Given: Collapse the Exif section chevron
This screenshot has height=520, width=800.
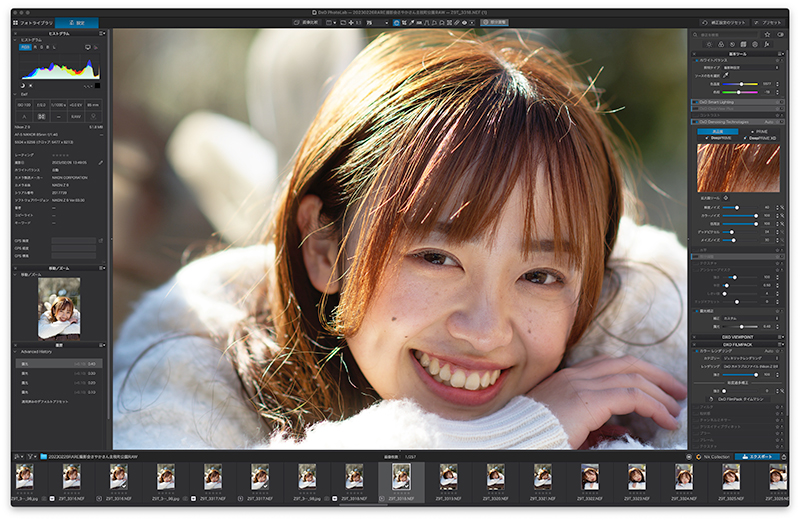Looking at the screenshot, I should [x=15, y=94].
